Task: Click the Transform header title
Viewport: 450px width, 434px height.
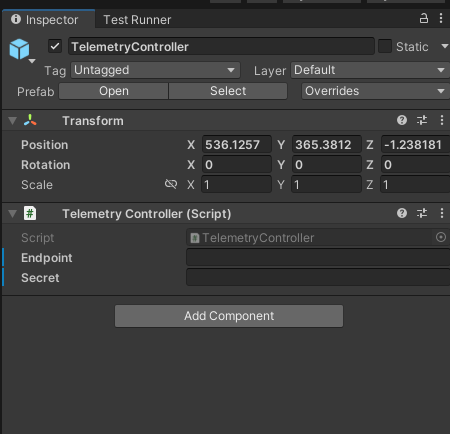Action: [93, 121]
